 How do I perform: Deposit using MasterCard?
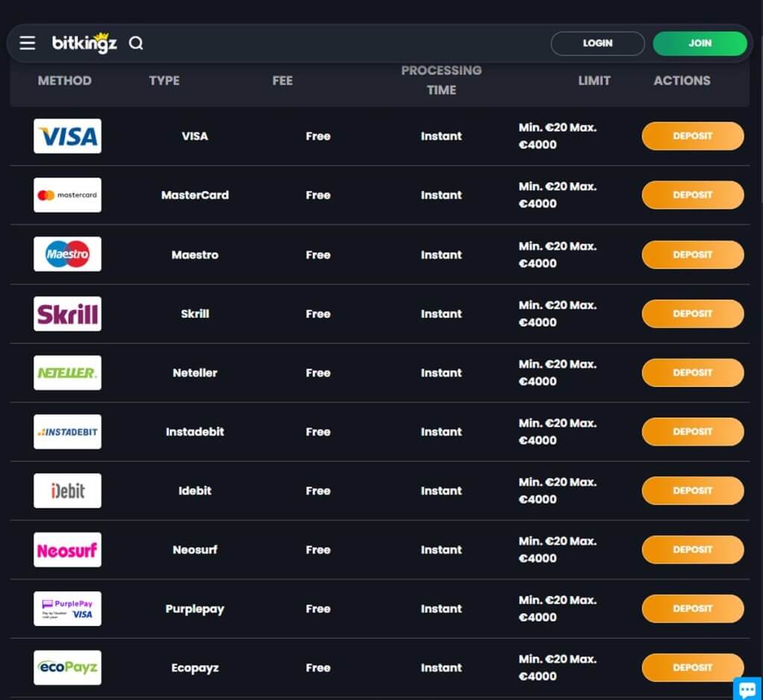click(x=692, y=195)
